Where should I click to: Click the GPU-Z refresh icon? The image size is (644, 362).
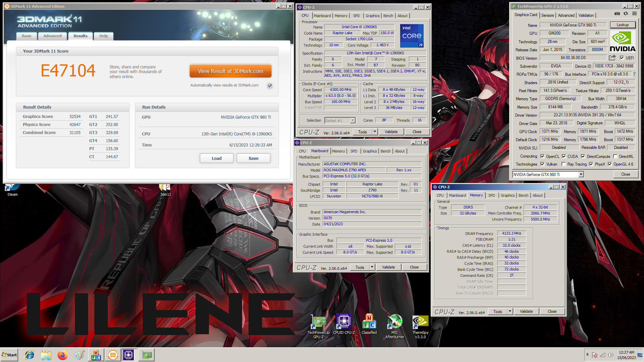coord(626,14)
